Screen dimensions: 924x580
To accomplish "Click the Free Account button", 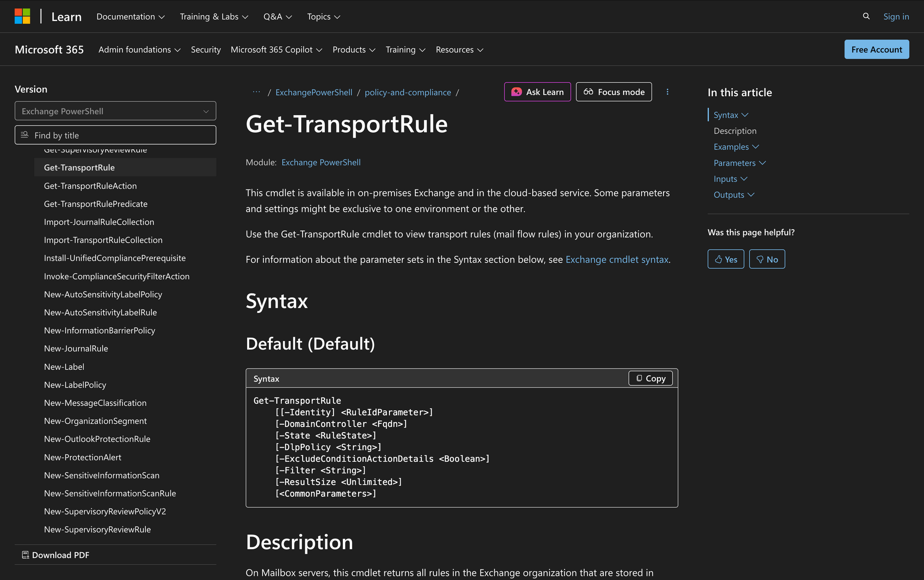I will 876,49.
